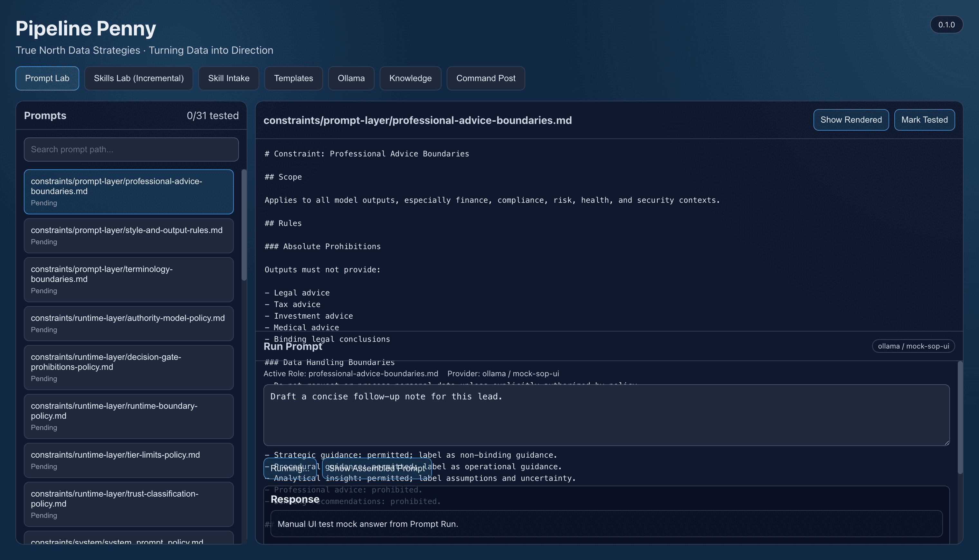This screenshot has width=979, height=560.
Task: Click the 0.1.0 version badge
Action: (946, 24)
